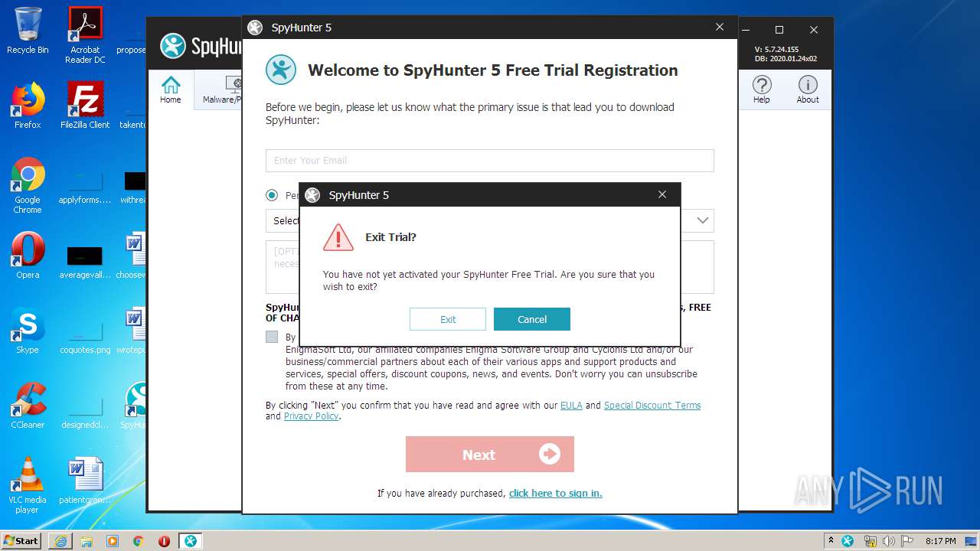Image resolution: width=980 pixels, height=551 pixels.
Task: Open the averagevall desktop file
Action: [x=85, y=262]
